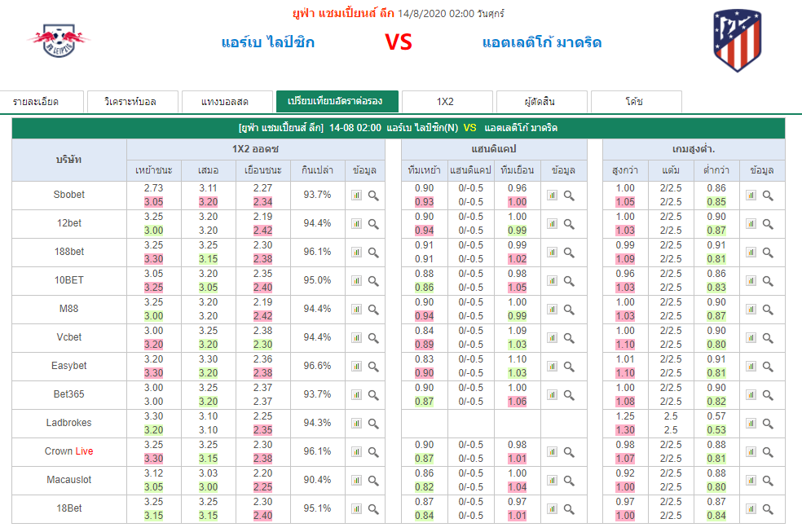Open 10BET over/under chart icon

pos(751,281)
